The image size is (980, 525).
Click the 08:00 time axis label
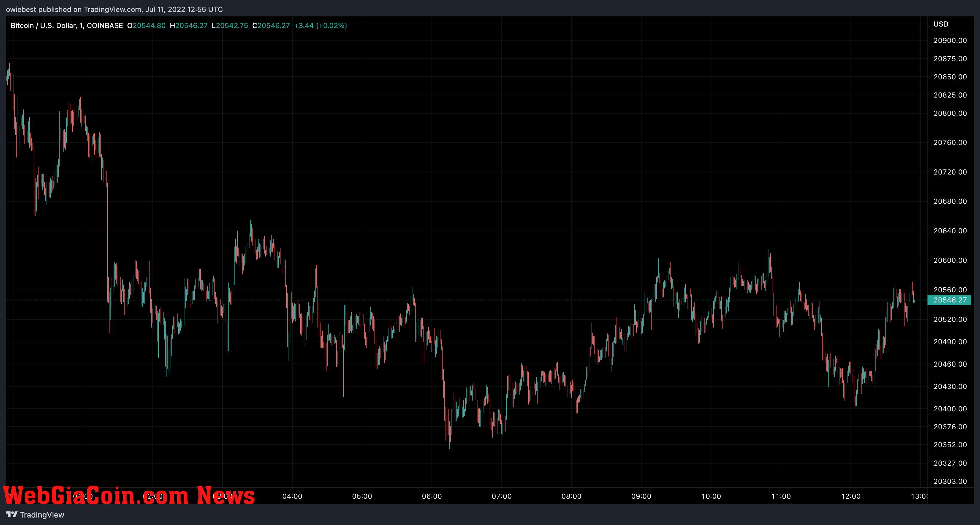tap(571, 496)
